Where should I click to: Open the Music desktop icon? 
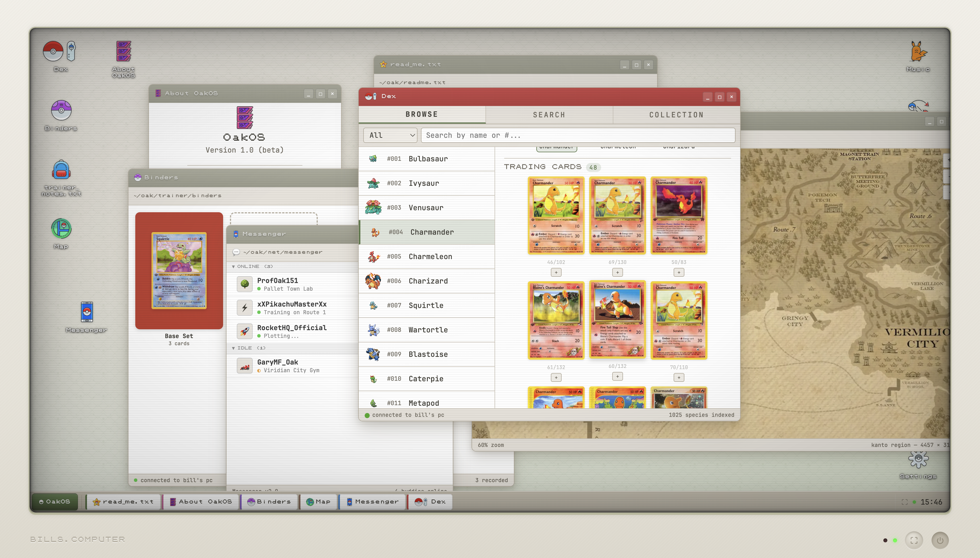pyautogui.click(x=918, y=52)
